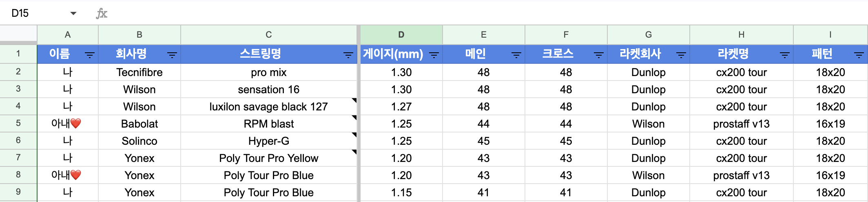Select 16x19 pattern cell in row 5
This screenshot has width=868, height=202.
tap(830, 123)
